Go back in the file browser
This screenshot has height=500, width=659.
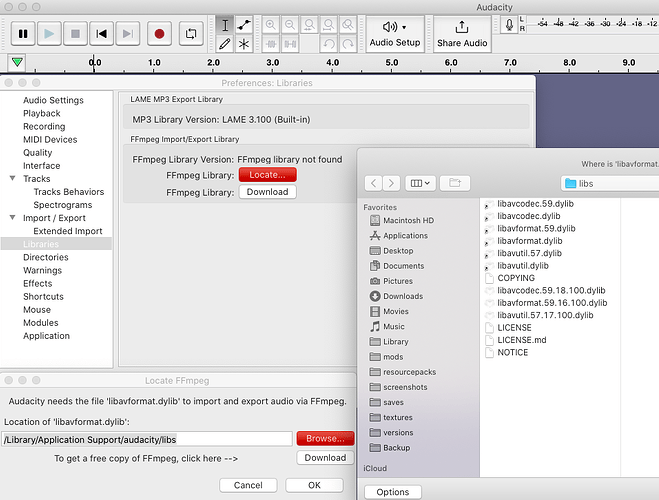tap(374, 183)
